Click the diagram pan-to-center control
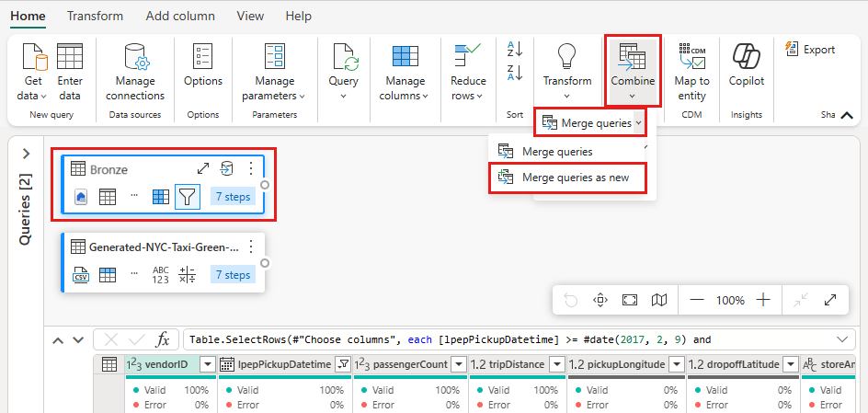The width and height of the screenshot is (868, 413). [600, 300]
